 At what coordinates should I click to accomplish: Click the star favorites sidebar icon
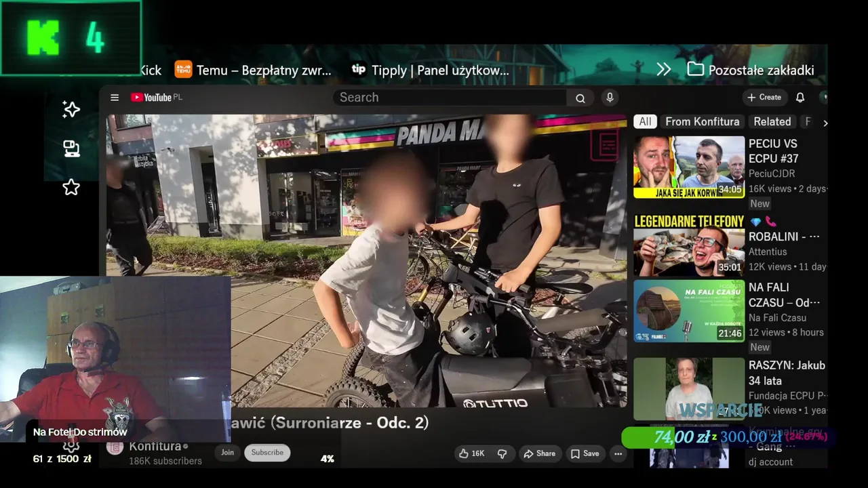[x=71, y=188]
